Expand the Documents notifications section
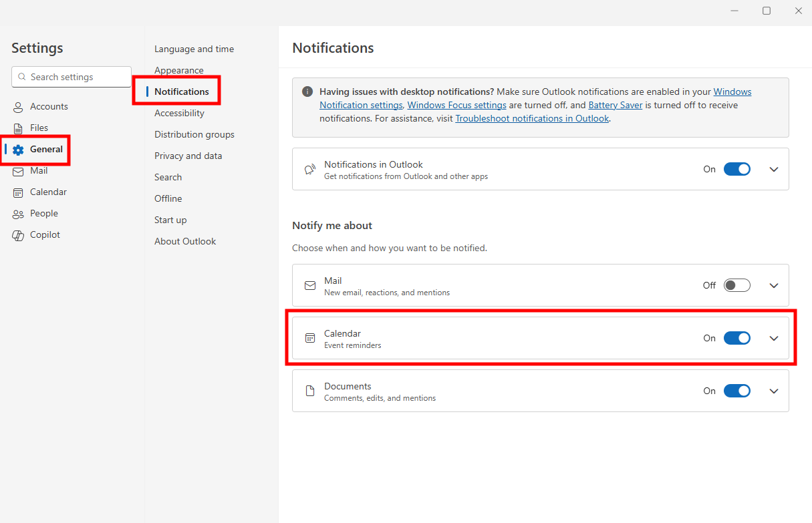 774,391
